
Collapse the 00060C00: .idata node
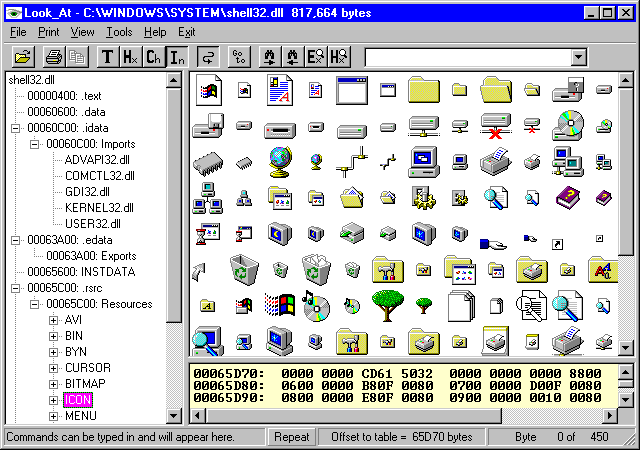click(x=16, y=128)
